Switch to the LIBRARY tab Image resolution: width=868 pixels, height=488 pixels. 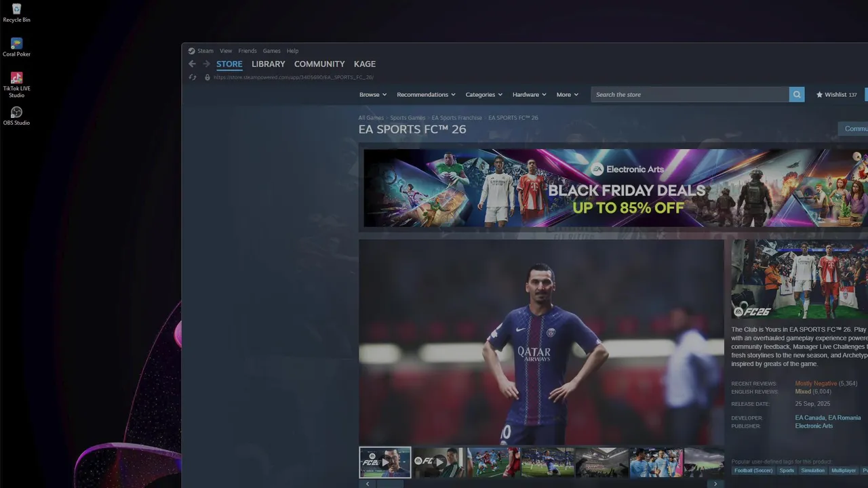269,64
